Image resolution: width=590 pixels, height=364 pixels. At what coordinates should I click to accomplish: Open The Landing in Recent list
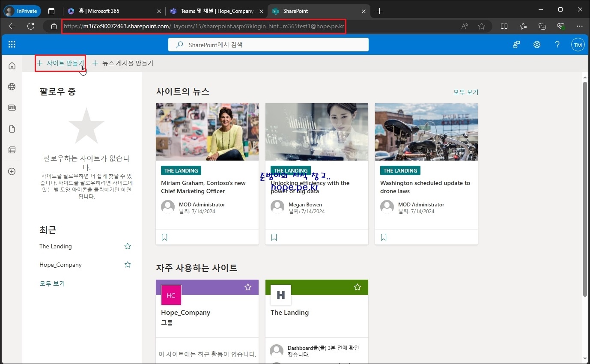pos(56,246)
